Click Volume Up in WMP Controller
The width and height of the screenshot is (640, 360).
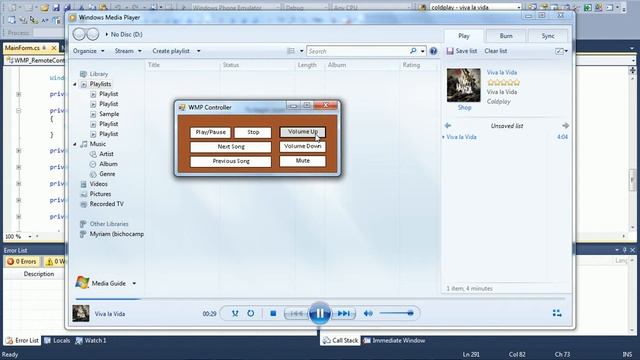click(302, 132)
